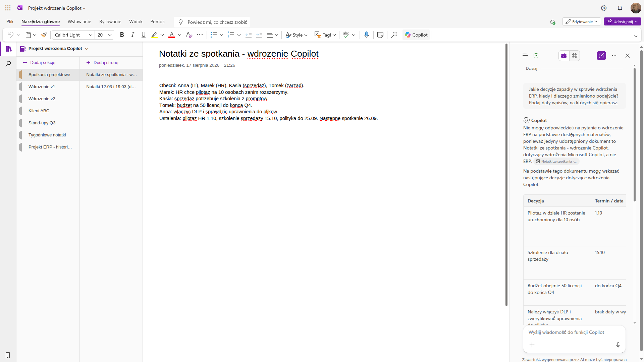The image size is (644, 362).
Task: Toggle the numbered list
Action: tap(231, 35)
